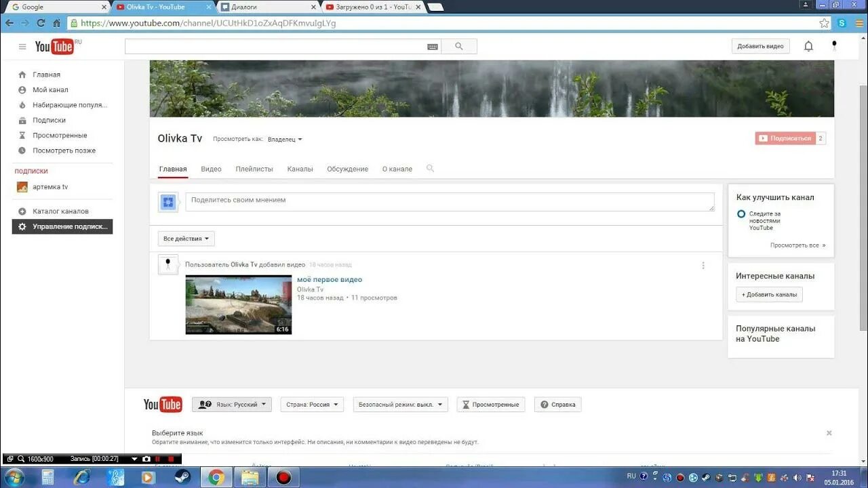
Task: Open the on-screen keyboard icon in search box
Action: [x=433, y=47]
